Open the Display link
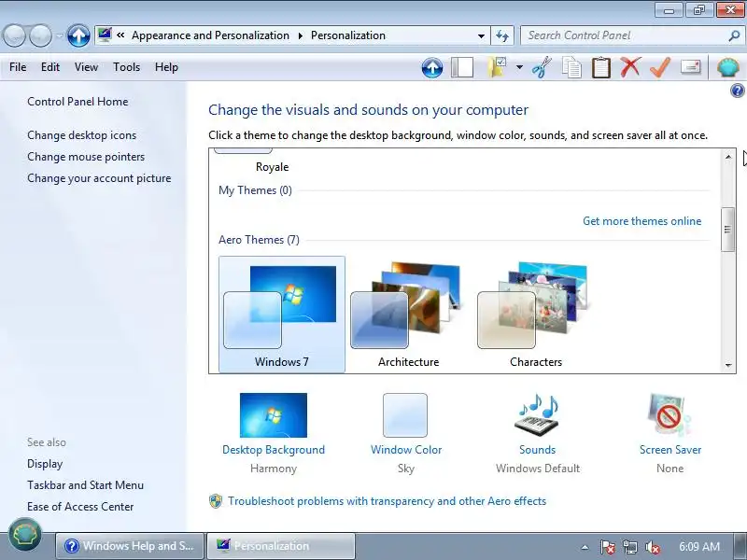This screenshot has height=560, width=747. [45, 464]
